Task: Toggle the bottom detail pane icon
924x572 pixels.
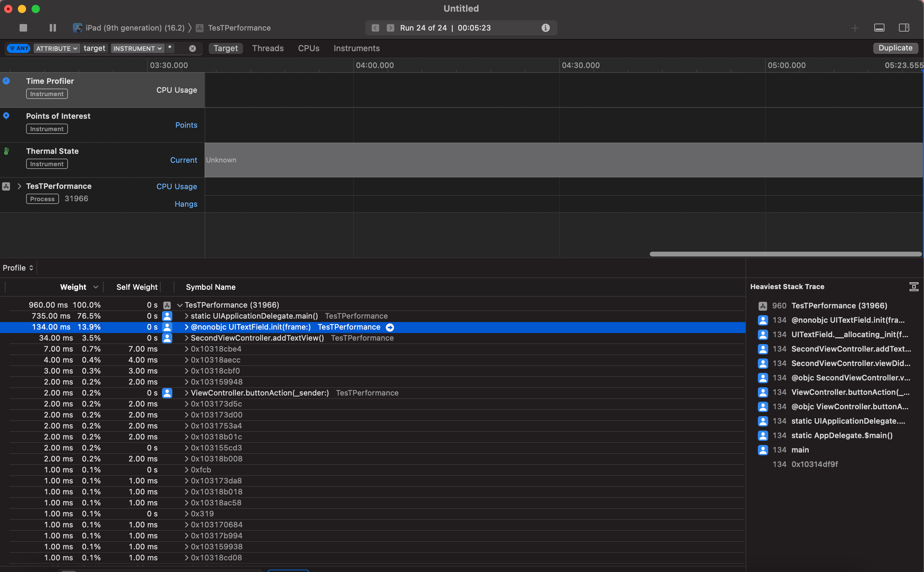Action: pos(879,27)
